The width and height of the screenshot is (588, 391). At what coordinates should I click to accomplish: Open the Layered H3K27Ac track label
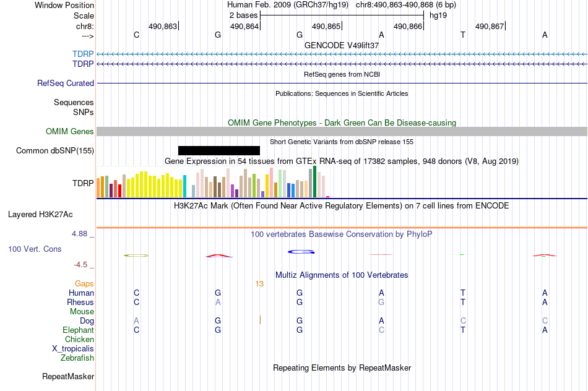point(40,215)
